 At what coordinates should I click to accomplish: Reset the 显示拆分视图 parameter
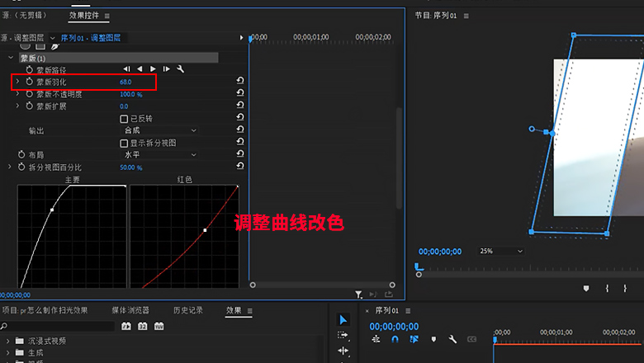(x=240, y=142)
